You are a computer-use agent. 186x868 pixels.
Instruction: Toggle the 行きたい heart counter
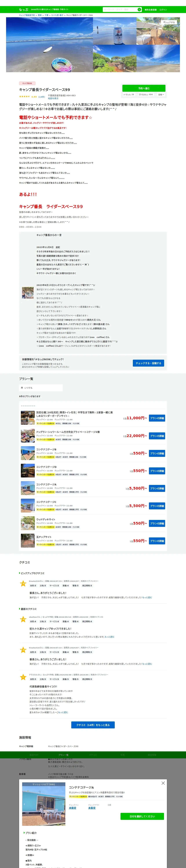click(x=146, y=95)
